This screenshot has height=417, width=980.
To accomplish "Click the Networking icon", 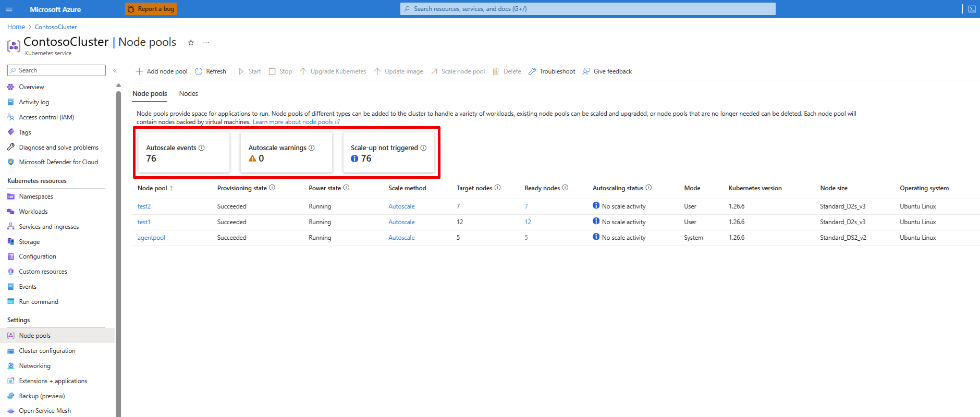I will point(11,366).
